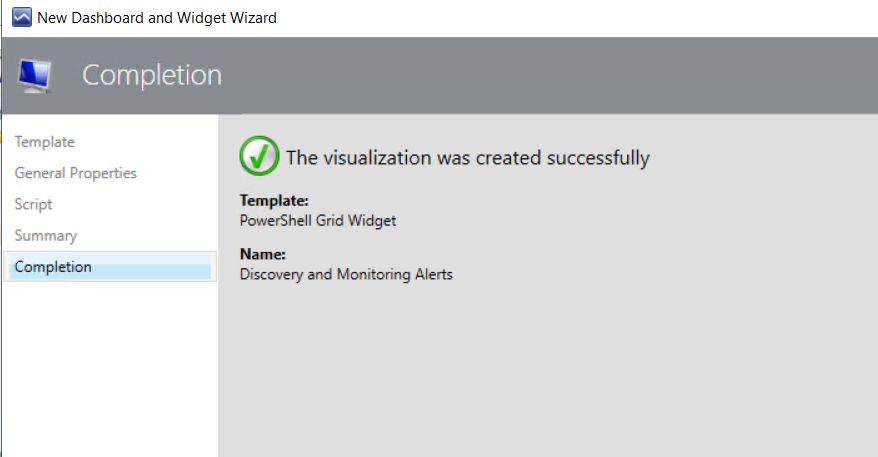Click blank sidebar area below Completion step

click(108, 370)
